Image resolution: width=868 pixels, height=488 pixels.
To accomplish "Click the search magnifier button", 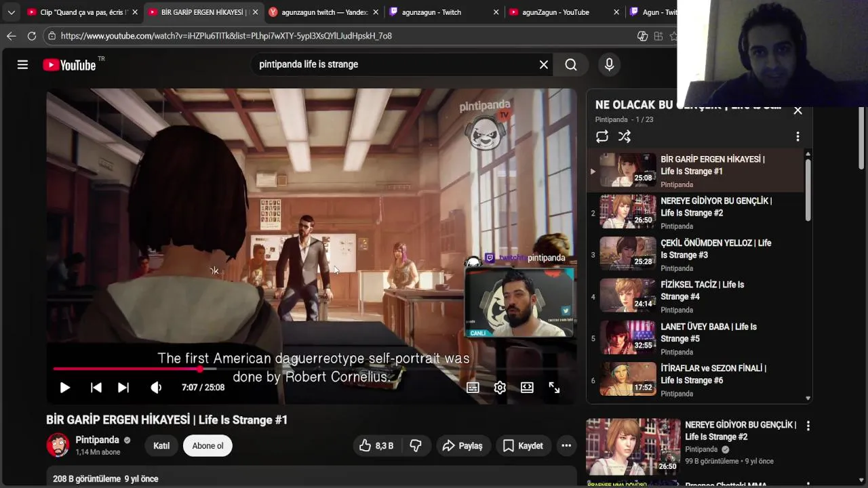I will click(x=571, y=64).
